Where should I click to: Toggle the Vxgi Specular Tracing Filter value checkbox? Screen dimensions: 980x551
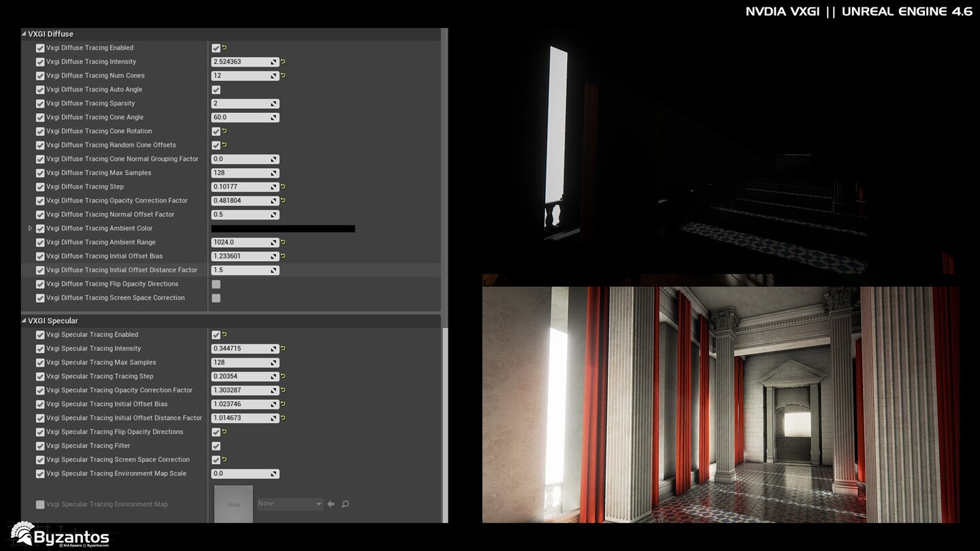[216, 446]
